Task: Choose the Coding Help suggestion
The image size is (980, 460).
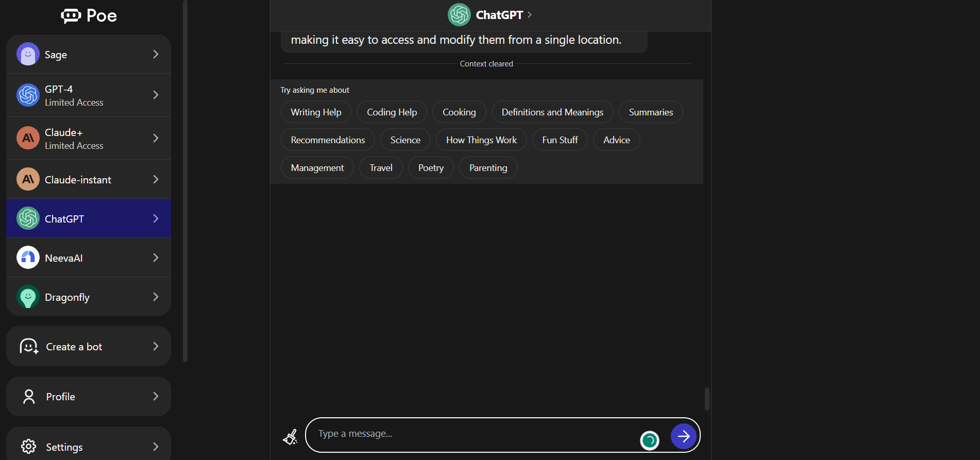Action: click(392, 112)
